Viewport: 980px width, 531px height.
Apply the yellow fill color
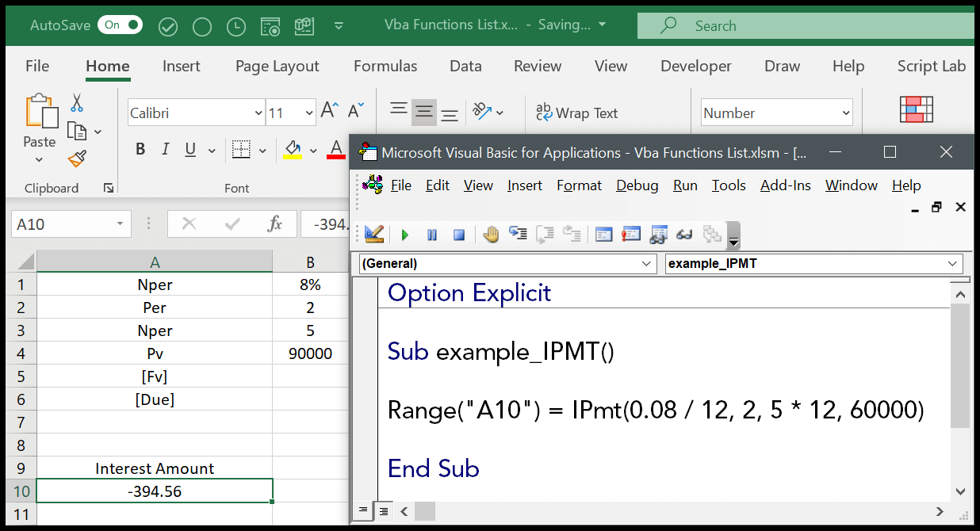[293, 149]
